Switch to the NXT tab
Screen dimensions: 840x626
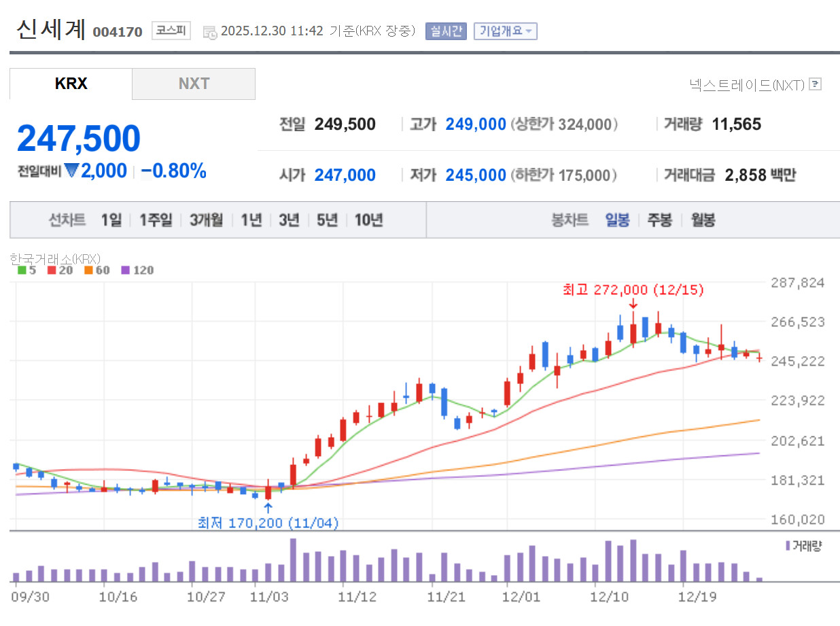tap(194, 84)
